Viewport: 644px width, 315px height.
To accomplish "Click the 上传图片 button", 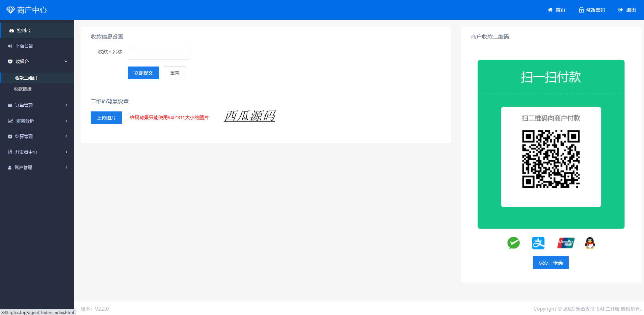I will pyautogui.click(x=106, y=118).
